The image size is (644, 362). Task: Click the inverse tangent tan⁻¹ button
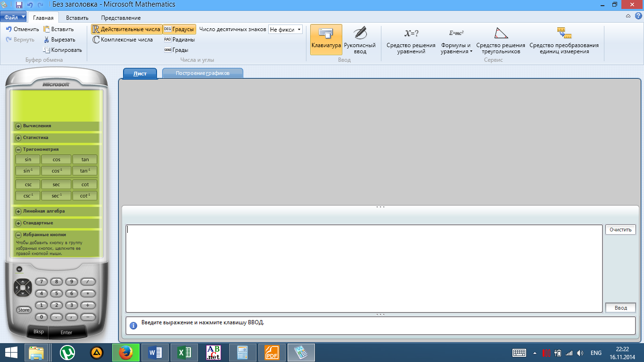[85, 171]
